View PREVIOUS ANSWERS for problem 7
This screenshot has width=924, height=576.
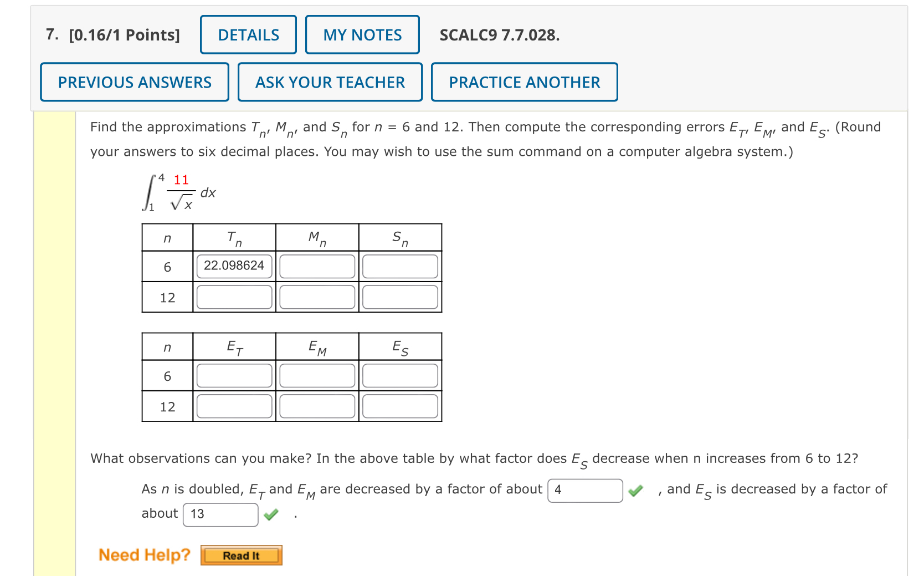(x=134, y=81)
